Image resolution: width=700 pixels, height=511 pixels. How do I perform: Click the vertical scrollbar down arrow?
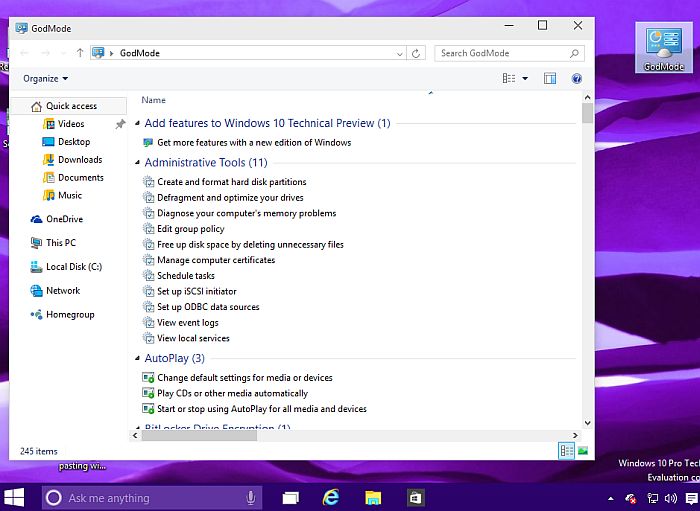point(588,423)
